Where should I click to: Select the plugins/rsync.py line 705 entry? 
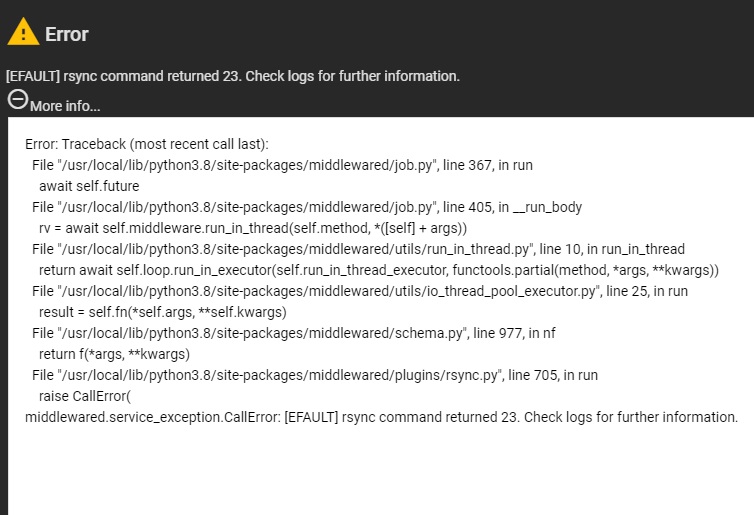(315, 375)
